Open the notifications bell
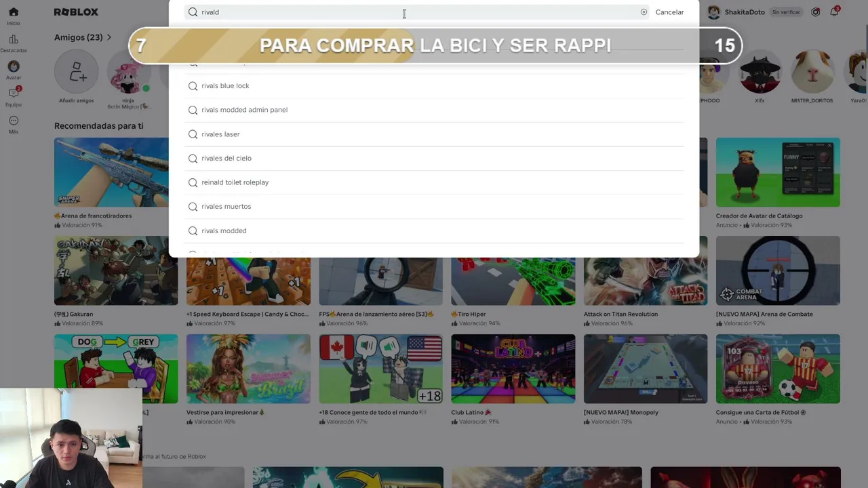The image size is (868, 488). (835, 12)
